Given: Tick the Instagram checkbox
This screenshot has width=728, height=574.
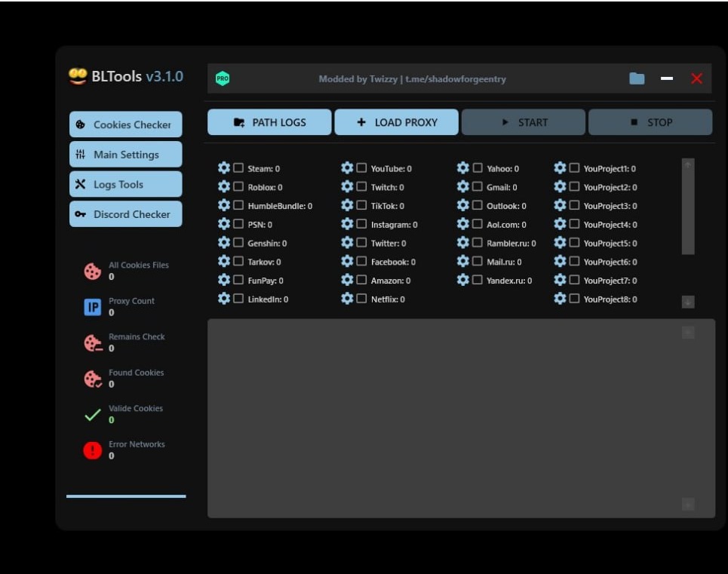Looking at the screenshot, I should pos(361,224).
